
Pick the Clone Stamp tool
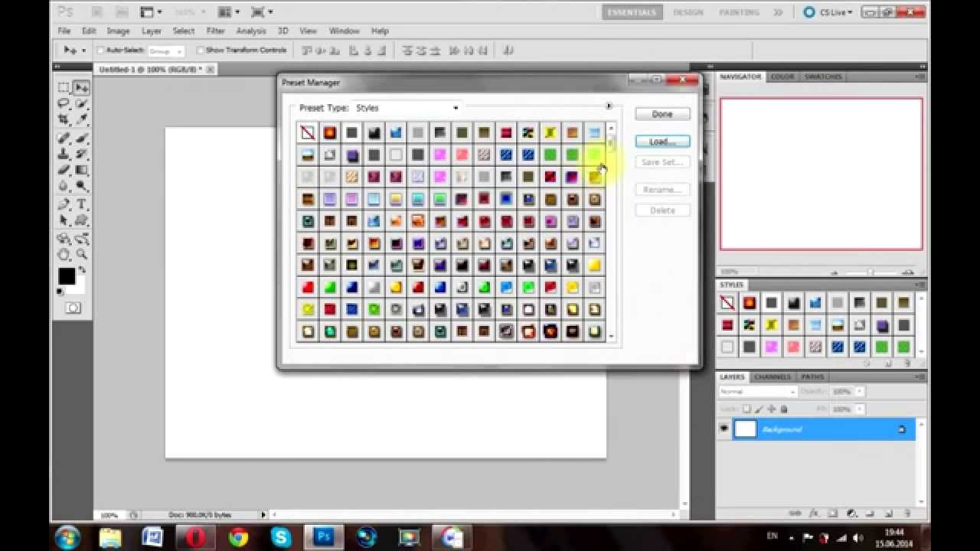pos(64,155)
